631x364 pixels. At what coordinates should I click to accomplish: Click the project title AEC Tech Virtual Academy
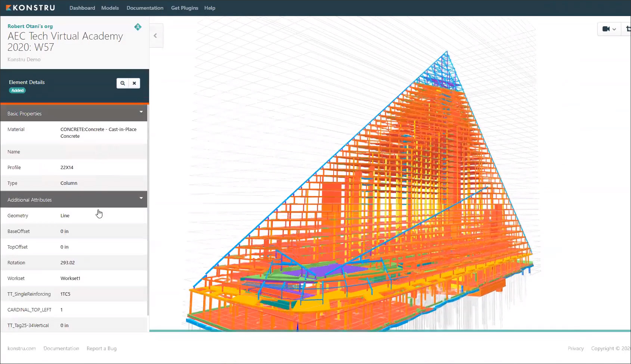click(x=65, y=41)
